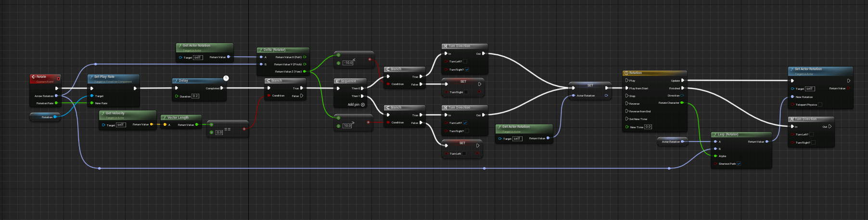Click the Rotate custom event node icon
The width and height of the screenshot is (868, 220).
tap(34, 77)
